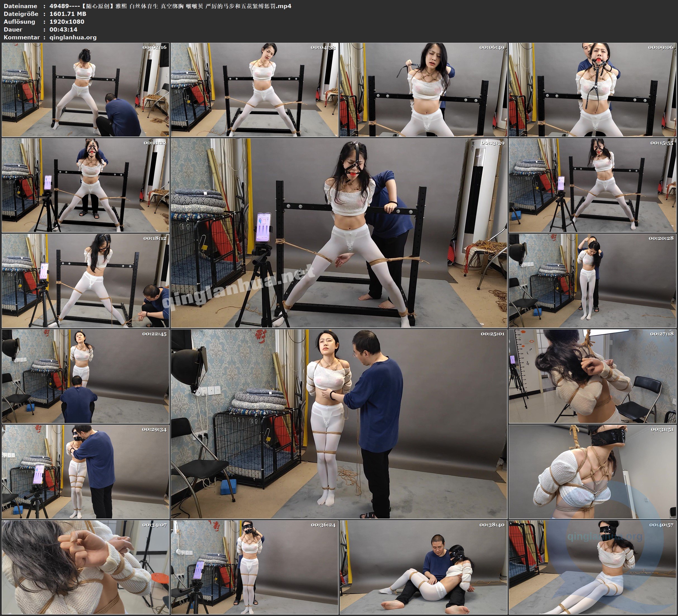Click the thumbnail stamped 00:29:34
This screenshot has height=616, width=678.
tap(85, 472)
